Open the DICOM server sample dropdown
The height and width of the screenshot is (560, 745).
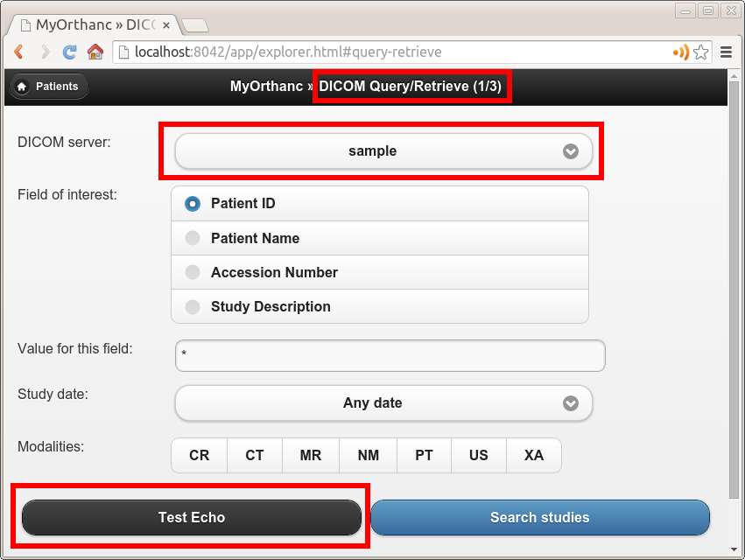[383, 151]
